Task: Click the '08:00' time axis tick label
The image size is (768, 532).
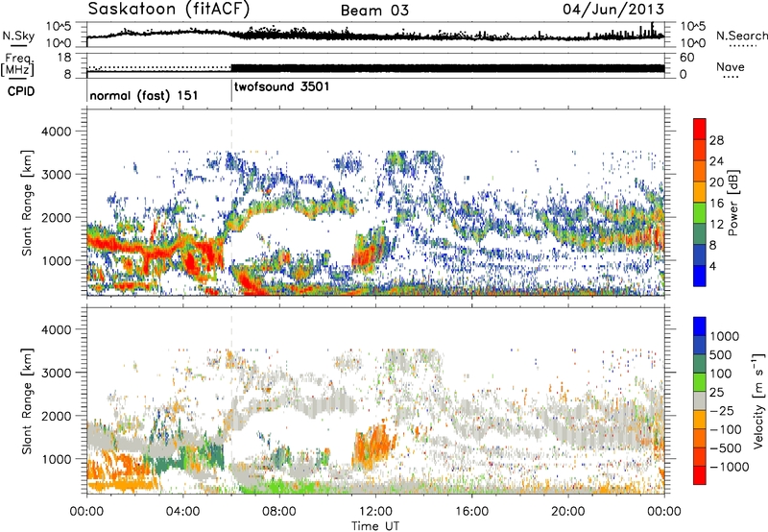Action: [279, 512]
